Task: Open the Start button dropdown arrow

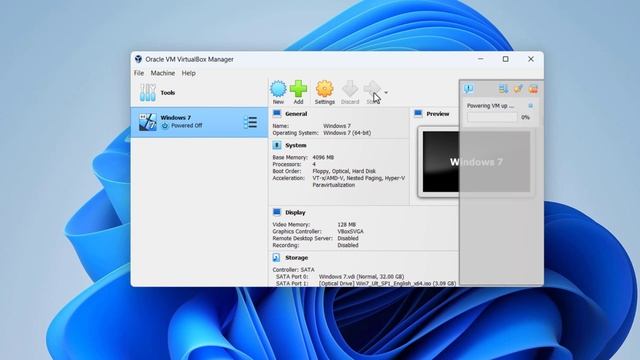Action: 386,93
